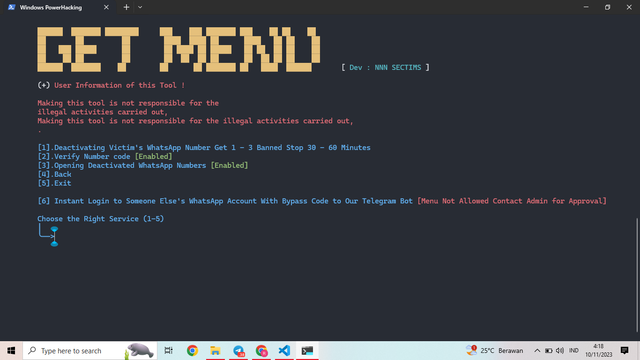The image size is (640, 360).
Task: Click the GET MENU ASCII banner
Action: (x=178, y=49)
